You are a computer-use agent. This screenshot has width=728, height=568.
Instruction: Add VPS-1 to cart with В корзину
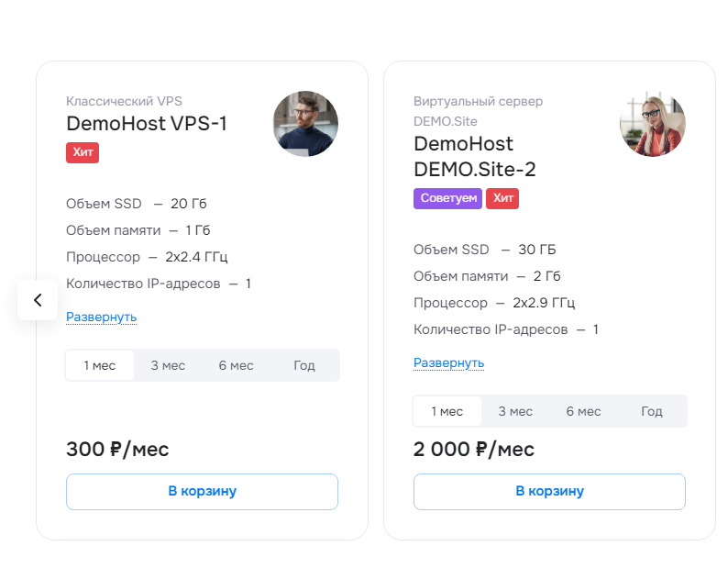coord(202,492)
